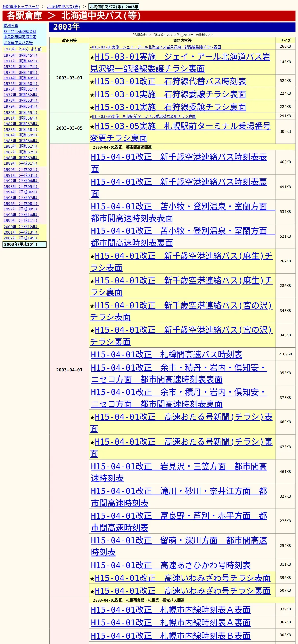This screenshot has height=644, width=298.
Task: Click the 2003-04-01 date cell
Action: click(x=69, y=370)
